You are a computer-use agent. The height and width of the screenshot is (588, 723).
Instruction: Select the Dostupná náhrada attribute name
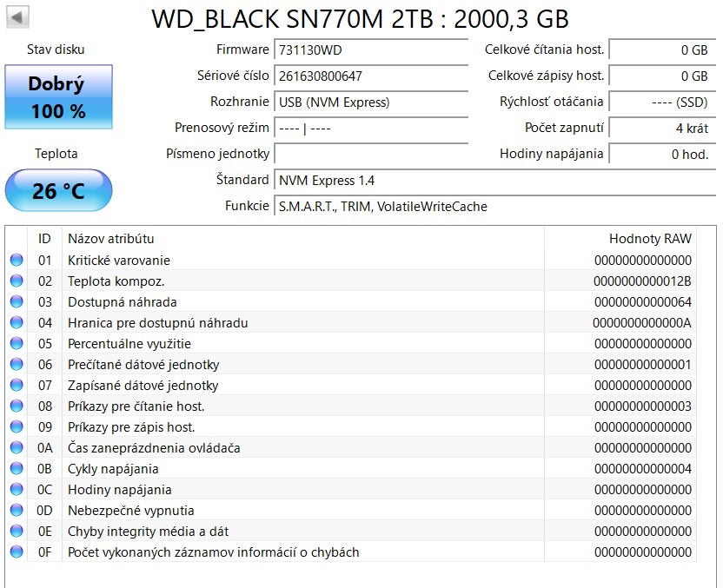coord(123,302)
